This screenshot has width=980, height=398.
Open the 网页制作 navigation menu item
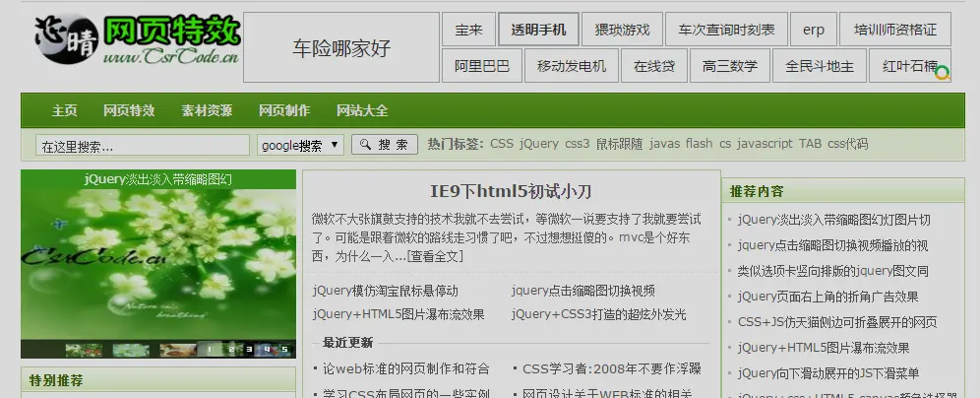[x=284, y=110]
